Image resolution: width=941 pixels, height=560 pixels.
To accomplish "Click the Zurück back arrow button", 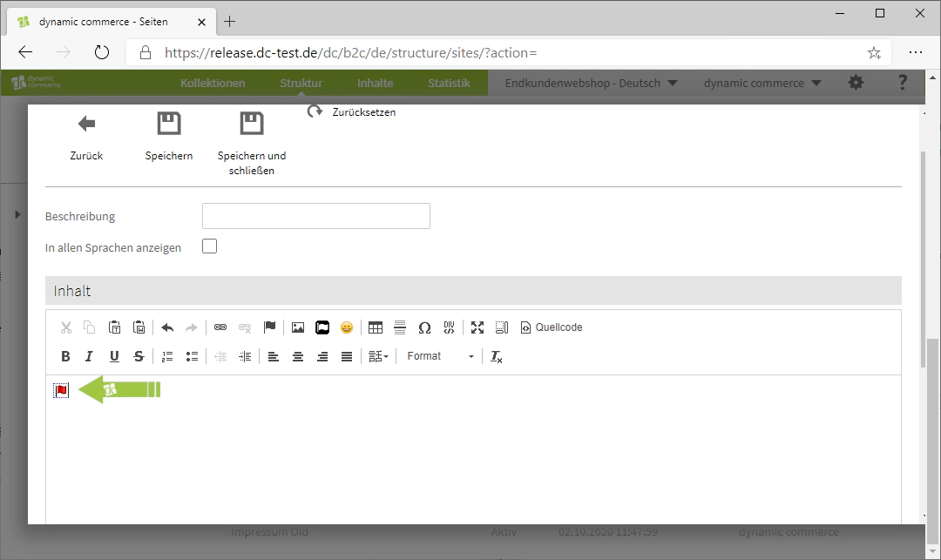I will click(x=86, y=138).
